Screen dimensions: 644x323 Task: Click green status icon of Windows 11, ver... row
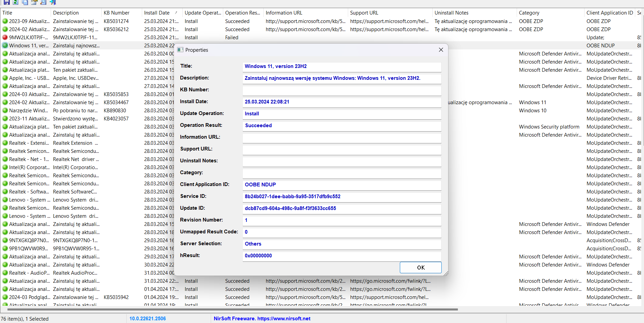[x=5, y=45]
